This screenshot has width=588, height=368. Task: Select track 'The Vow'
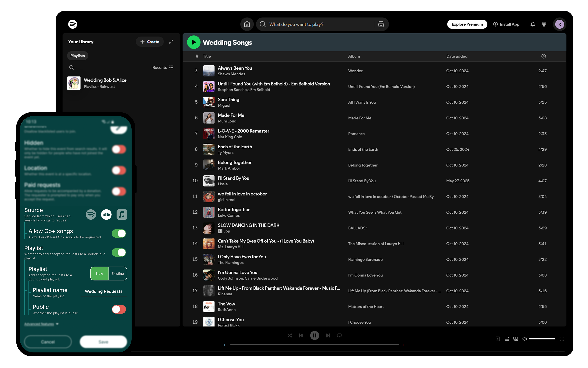(x=226, y=304)
